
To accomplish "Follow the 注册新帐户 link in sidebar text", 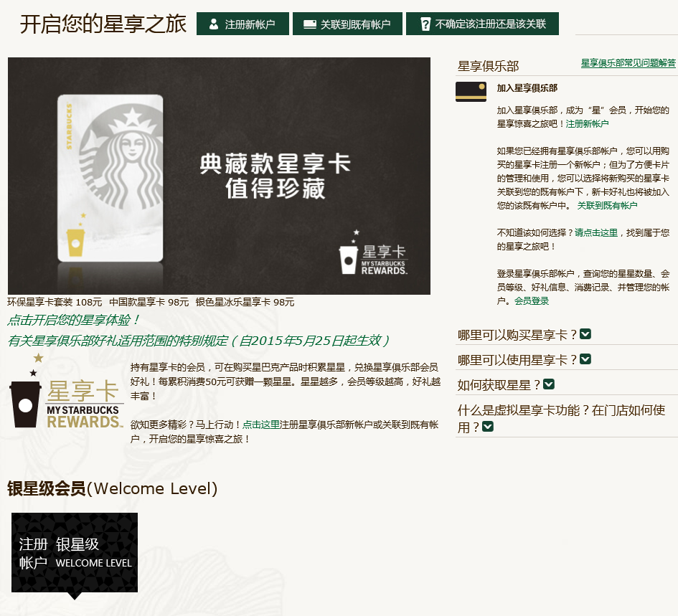I will pyautogui.click(x=587, y=124).
